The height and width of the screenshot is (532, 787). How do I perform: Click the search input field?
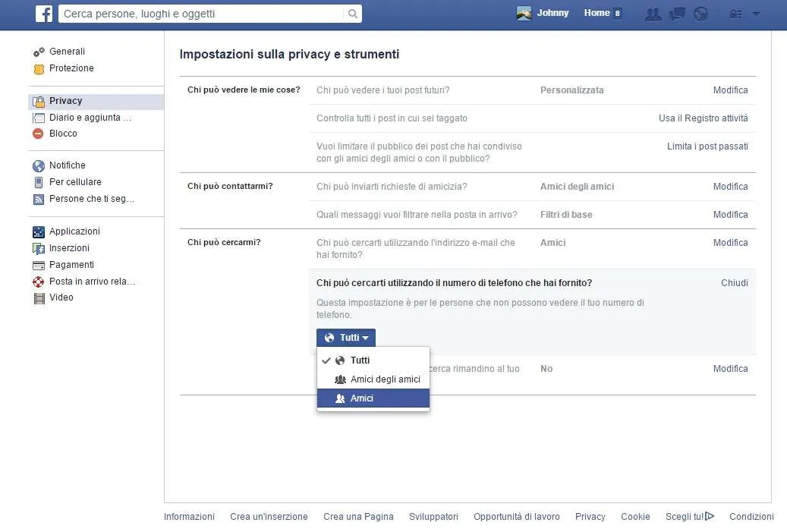pos(201,14)
